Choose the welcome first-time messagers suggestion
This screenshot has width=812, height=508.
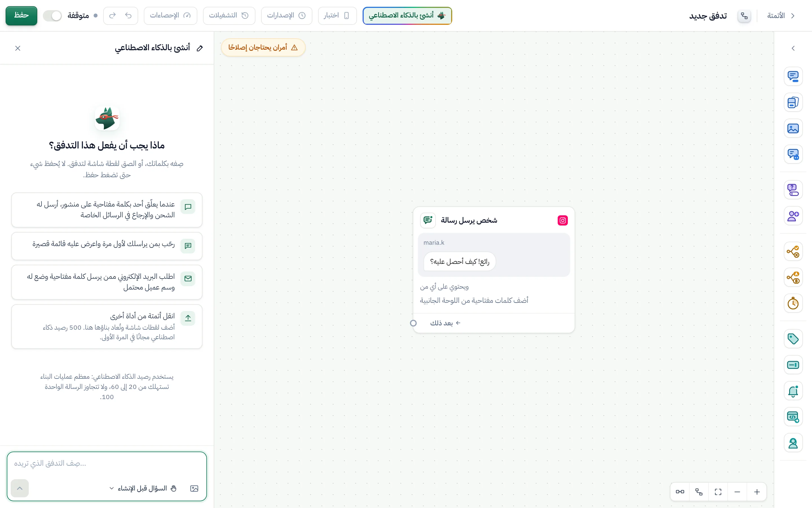(x=107, y=246)
